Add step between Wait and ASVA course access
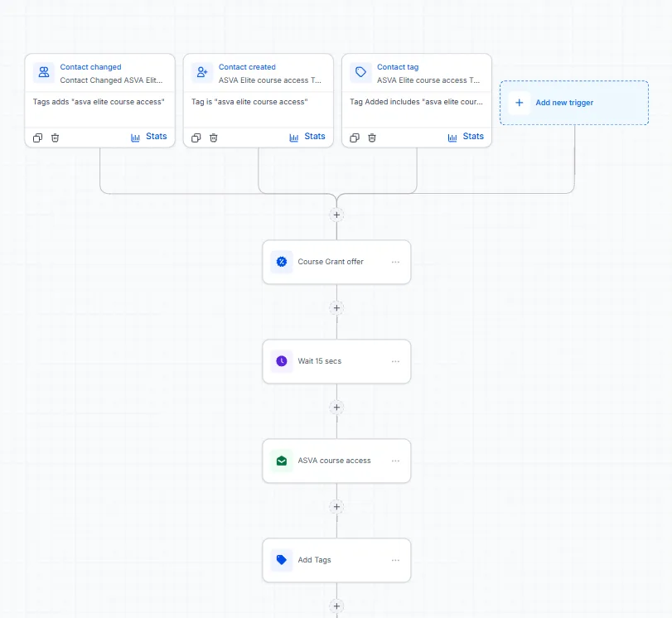The height and width of the screenshot is (618, 672). click(337, 407)
